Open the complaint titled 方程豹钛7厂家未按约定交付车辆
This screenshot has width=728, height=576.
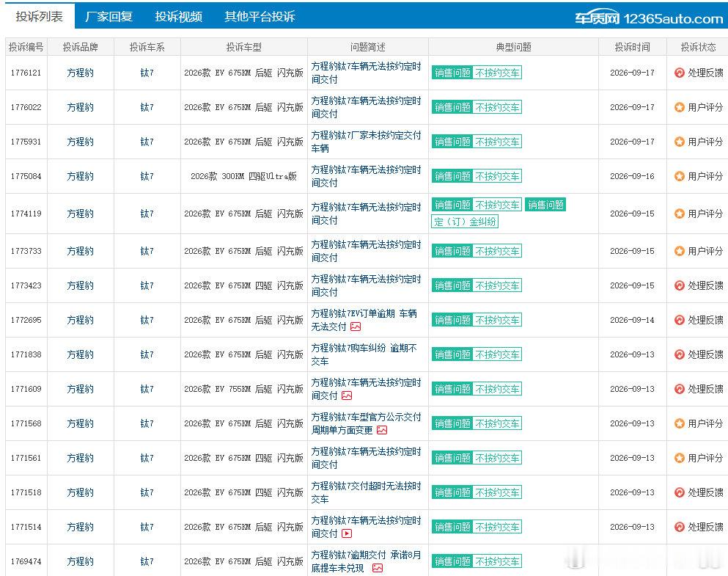[367, 142]
